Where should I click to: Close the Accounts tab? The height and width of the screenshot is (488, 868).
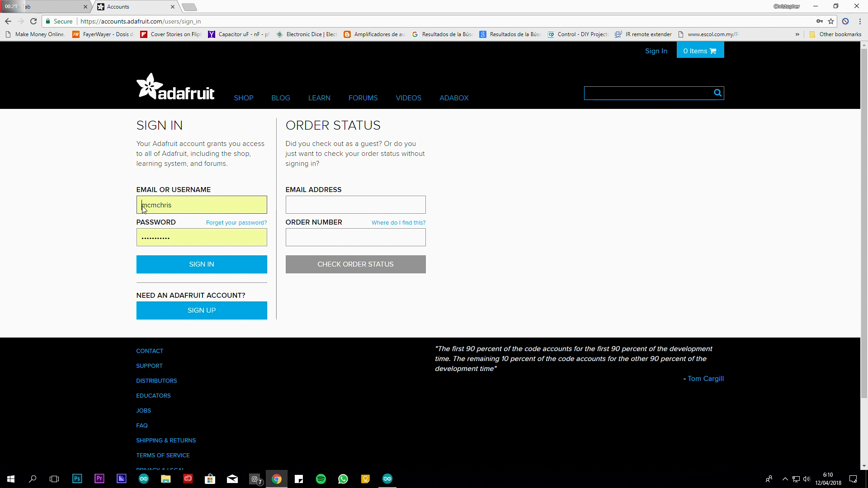point(173,7)
